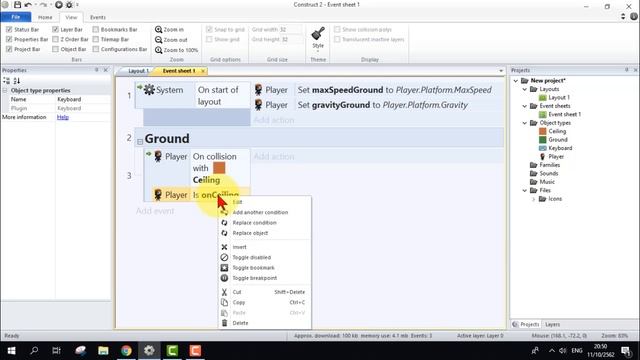Click Add event link

click(x=155, y=211)
